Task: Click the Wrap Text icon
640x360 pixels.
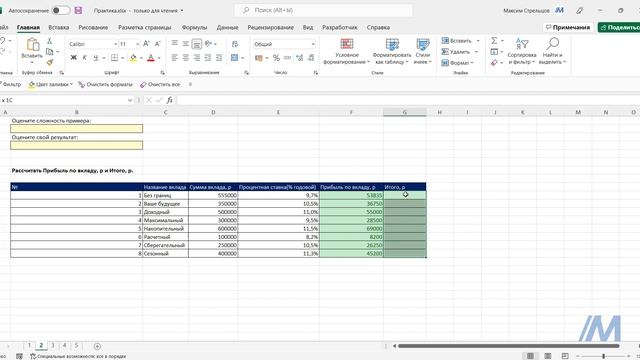Action: point(235,44)
